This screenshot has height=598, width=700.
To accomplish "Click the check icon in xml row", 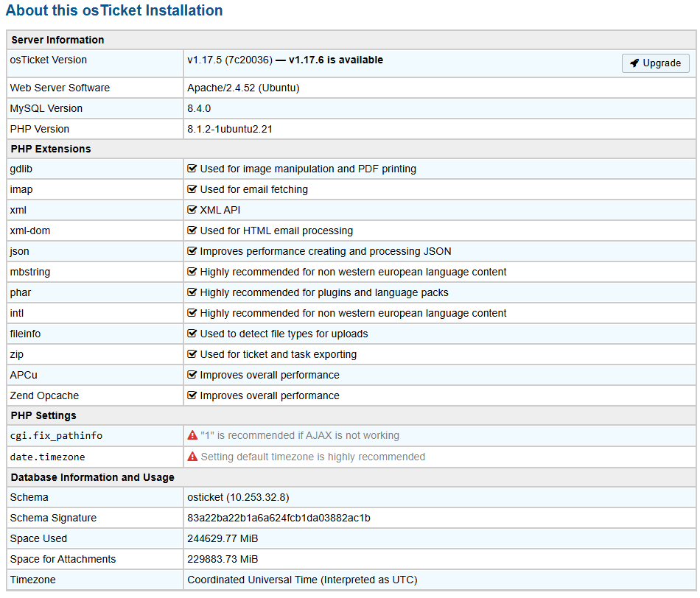I will (192, 211).
